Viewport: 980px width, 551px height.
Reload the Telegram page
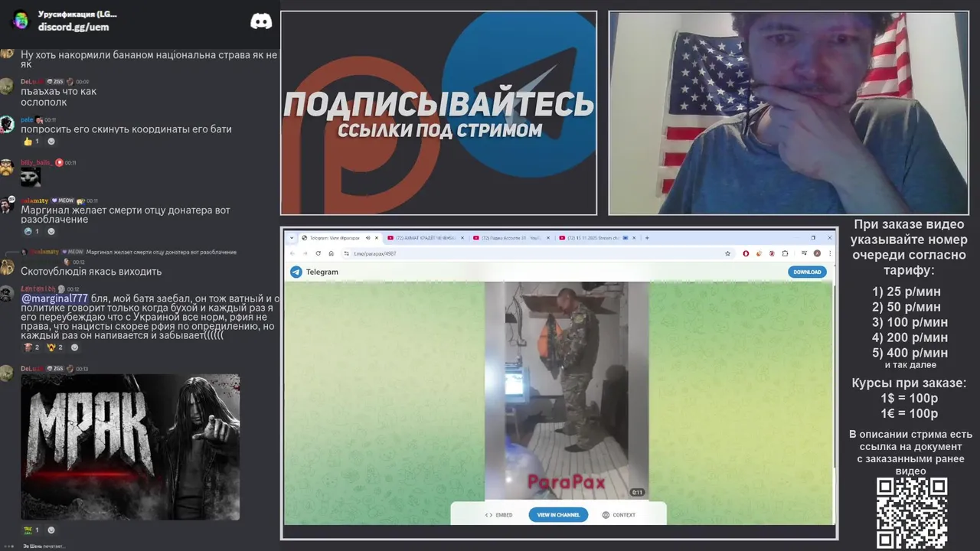(x=318, y=253)
